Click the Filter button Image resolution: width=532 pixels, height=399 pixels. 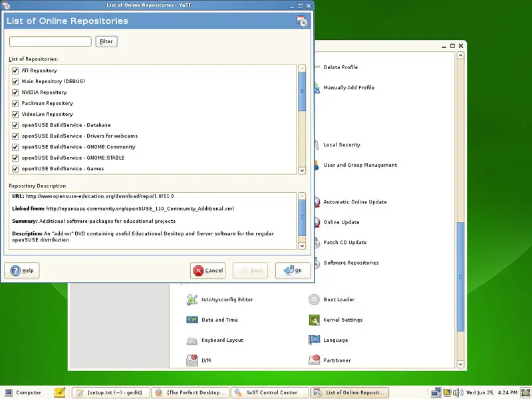point(106,41)
